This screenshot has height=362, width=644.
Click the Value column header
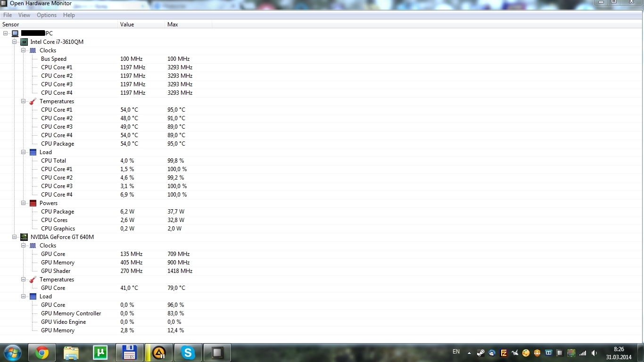click(141, 25)
